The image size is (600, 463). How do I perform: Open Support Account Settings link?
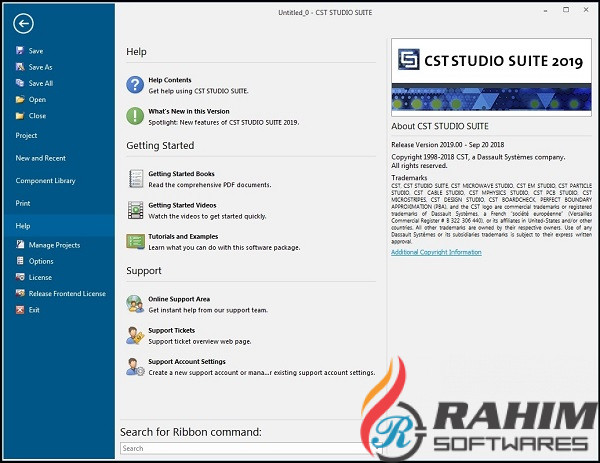click(187, 362)
